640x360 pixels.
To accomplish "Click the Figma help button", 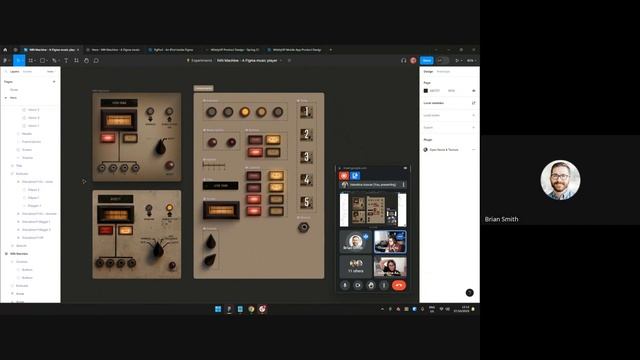I will point(469,293).
